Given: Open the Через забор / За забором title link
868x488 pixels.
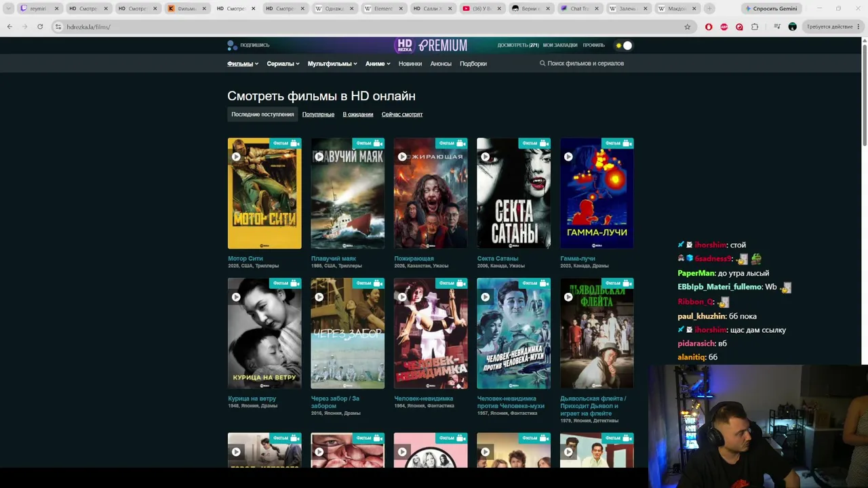Looking at the screenshot, I should point(335,402).
